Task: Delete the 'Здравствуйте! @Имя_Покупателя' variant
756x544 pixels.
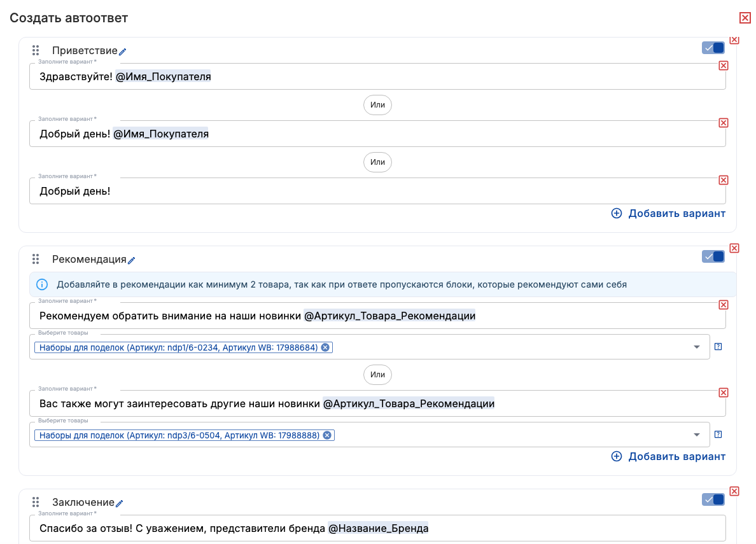Action: tap(723, 66)
